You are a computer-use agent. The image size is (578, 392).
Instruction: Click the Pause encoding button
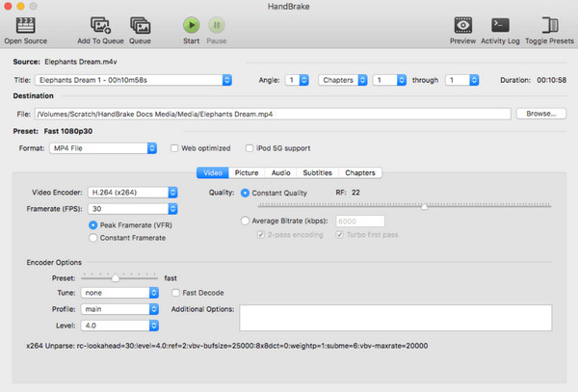[217, 25]
